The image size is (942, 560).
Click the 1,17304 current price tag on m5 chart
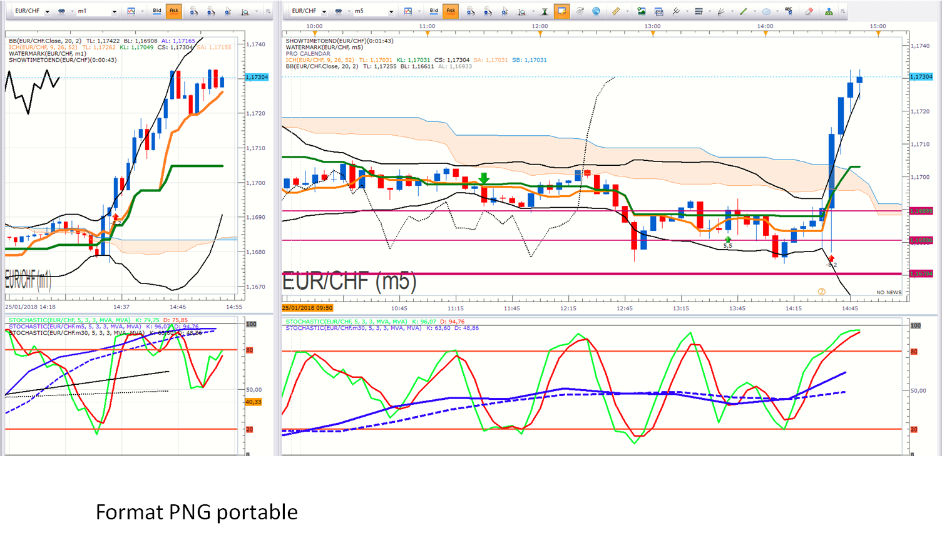point(921,76)
